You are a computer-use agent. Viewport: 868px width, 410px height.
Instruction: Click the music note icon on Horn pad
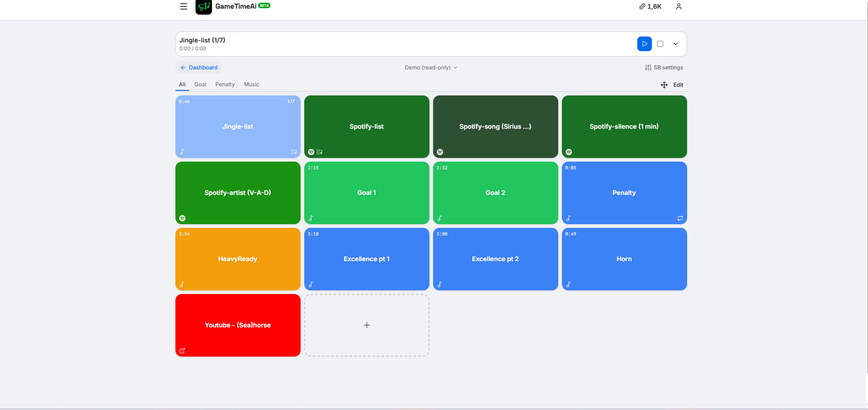(568, 284)
